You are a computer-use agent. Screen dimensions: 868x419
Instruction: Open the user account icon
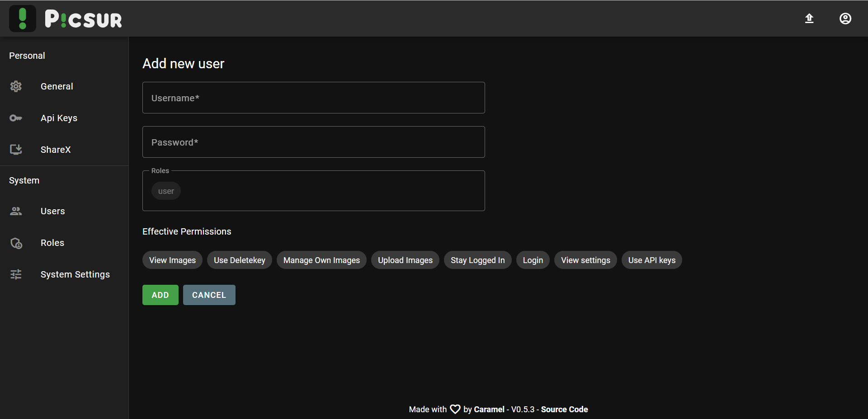click(845, 19)
